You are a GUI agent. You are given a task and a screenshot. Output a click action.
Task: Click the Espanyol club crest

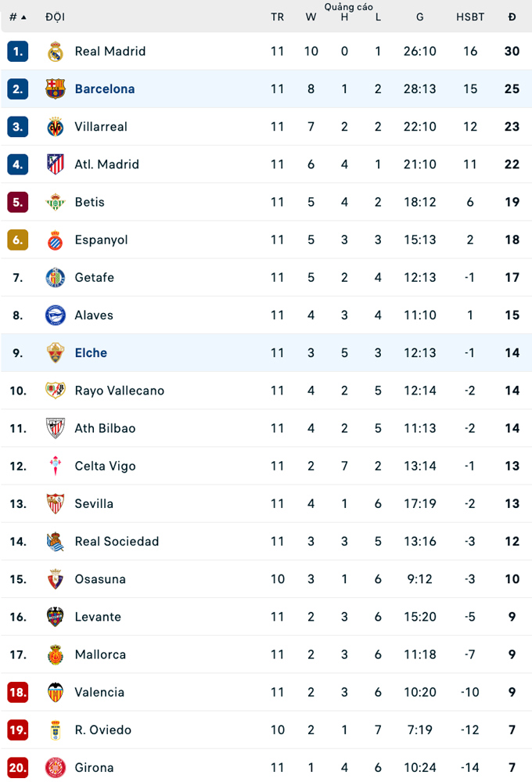56,240
